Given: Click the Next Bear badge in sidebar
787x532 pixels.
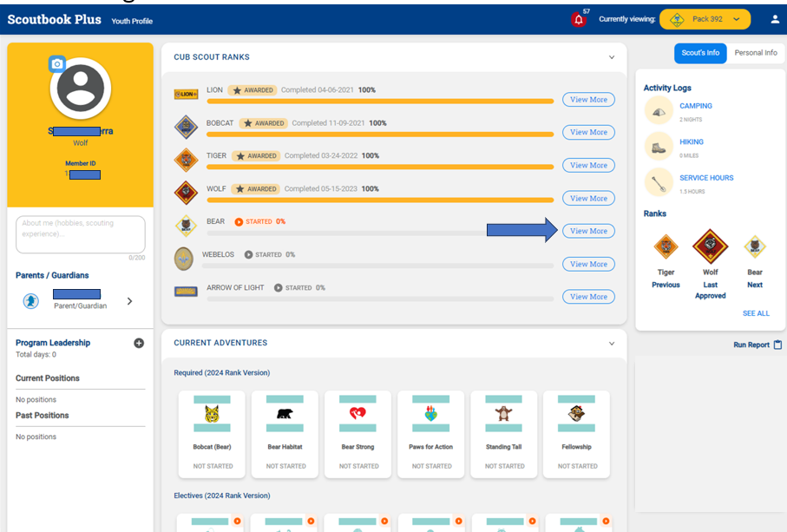Looking at the screenshot, I should point(754,246).
